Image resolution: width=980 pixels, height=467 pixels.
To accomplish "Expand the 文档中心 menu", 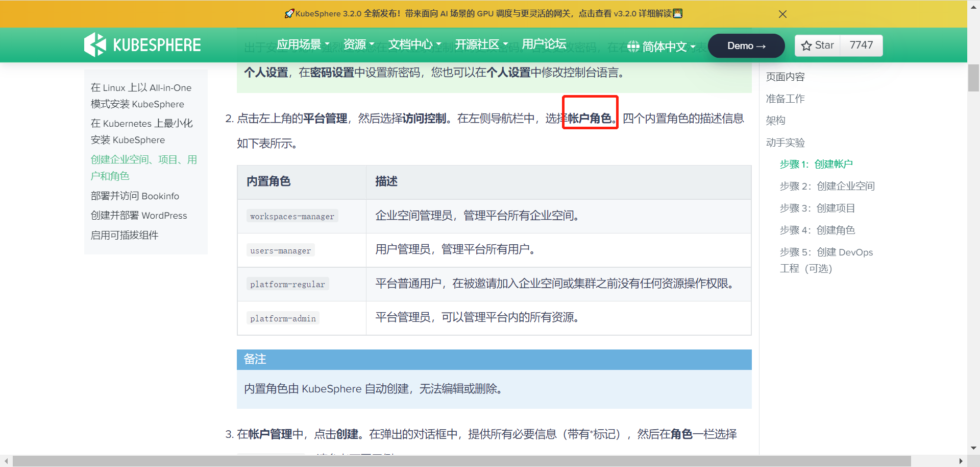I will [x=414, y=44].
